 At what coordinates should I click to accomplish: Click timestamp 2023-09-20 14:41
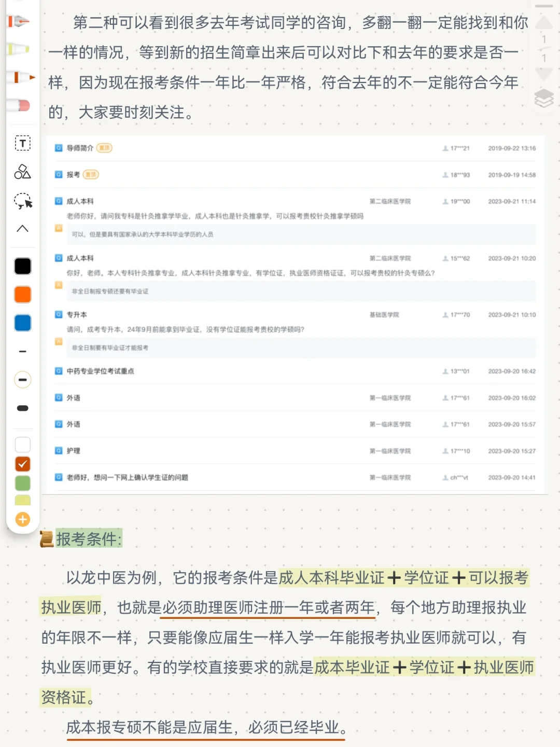click(x=512, y=477)
